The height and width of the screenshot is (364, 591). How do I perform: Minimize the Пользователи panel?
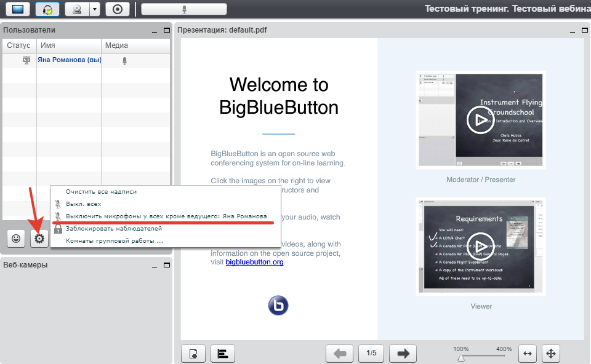(155, 31)
